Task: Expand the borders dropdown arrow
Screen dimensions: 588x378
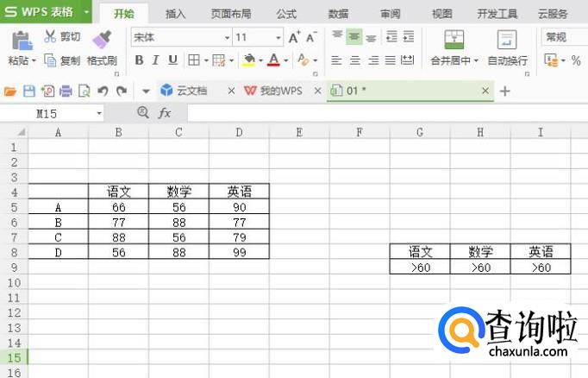Action: tap(206, 60)
